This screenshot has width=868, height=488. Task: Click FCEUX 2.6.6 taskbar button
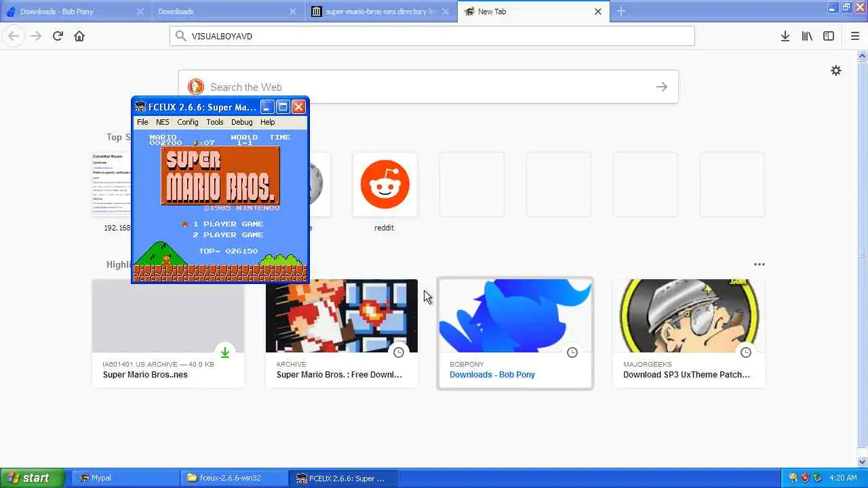343,478
